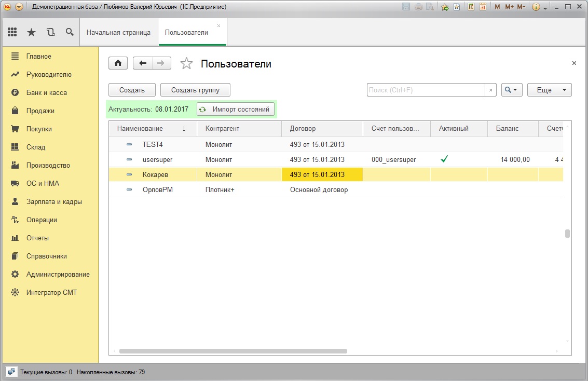Viewport: 588px width, 381px height.
Task: Open the calculator icon in the title bar
Action: point(471,7)
